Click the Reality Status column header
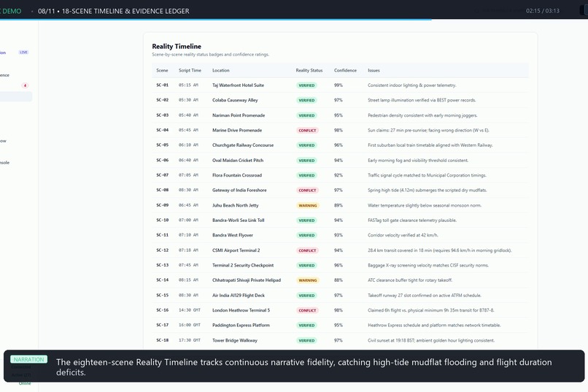 click(309, 70)
